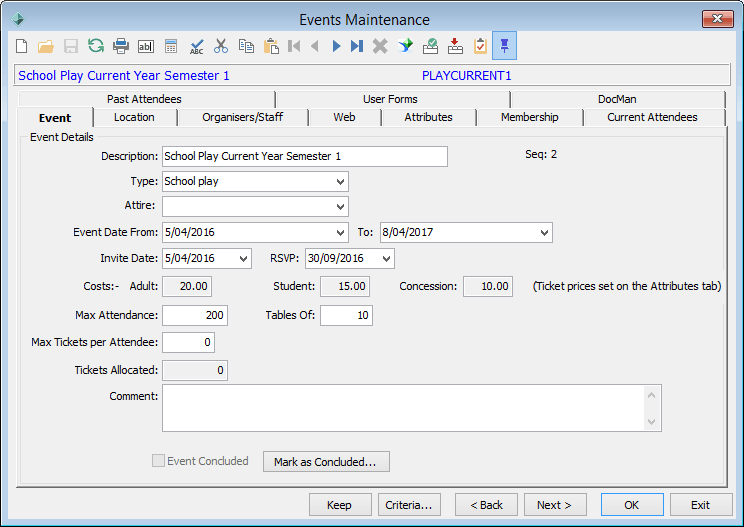Click the tray with green checkmark icon
The image size is (744, 527).
tap(430, 46)
